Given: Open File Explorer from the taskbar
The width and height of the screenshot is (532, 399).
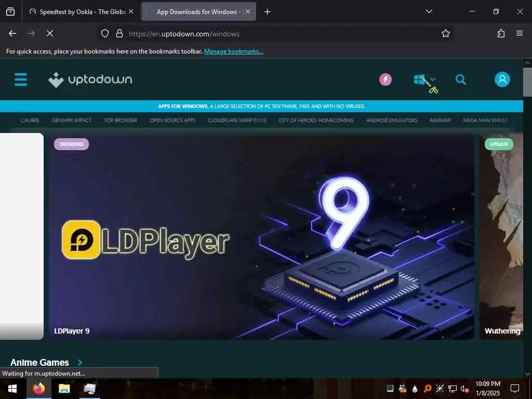Looking at the screenshot, I should point(64,389).
